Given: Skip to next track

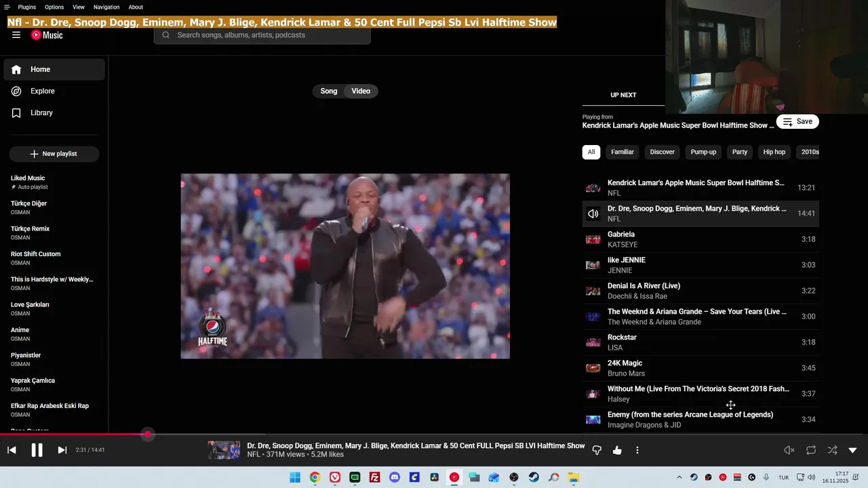Looking at the screenshot, I should 62,450.
